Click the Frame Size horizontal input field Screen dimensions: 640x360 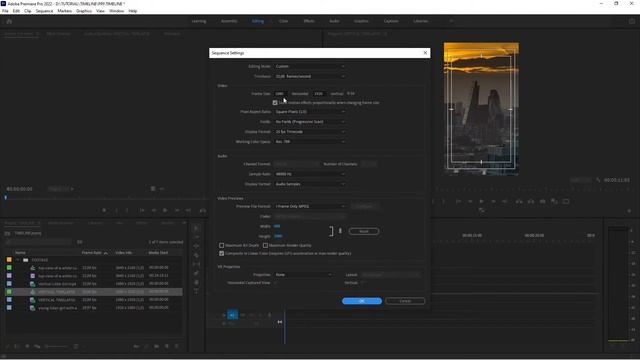tap(281, 94)
